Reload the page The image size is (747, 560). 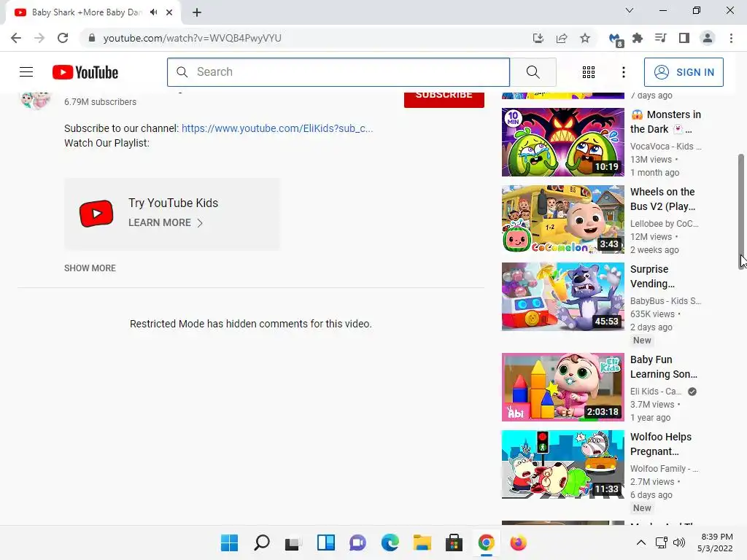[x=63, y=38]
